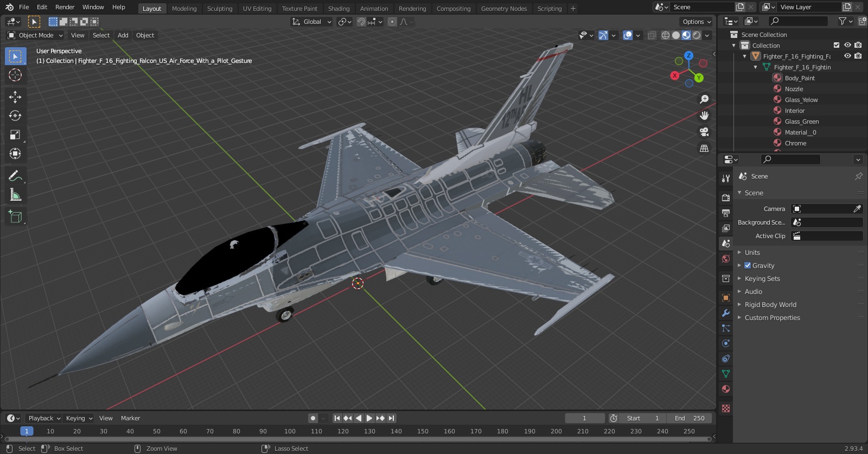Select the Measure tool
868x454 pixels.
[15, 195]
